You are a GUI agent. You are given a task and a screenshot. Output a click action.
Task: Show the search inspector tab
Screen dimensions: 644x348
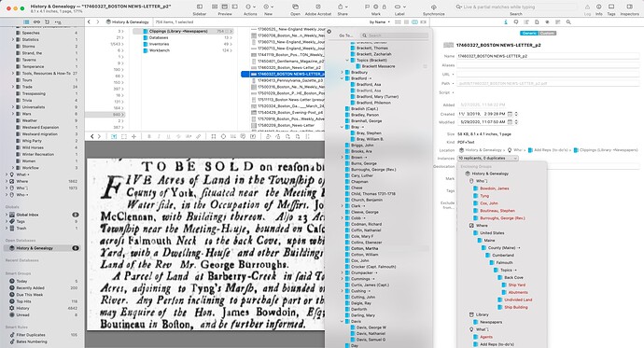(568, 22)
